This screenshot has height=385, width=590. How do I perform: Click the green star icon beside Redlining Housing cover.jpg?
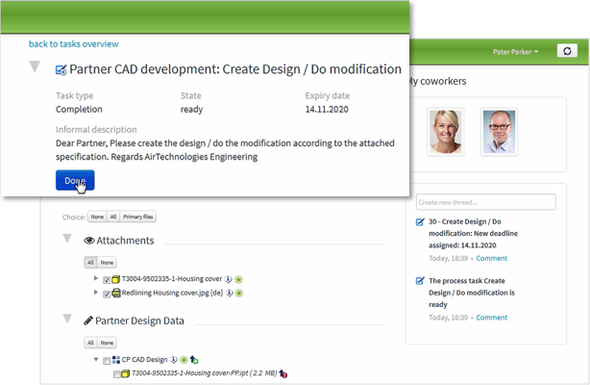coord(239,293)
